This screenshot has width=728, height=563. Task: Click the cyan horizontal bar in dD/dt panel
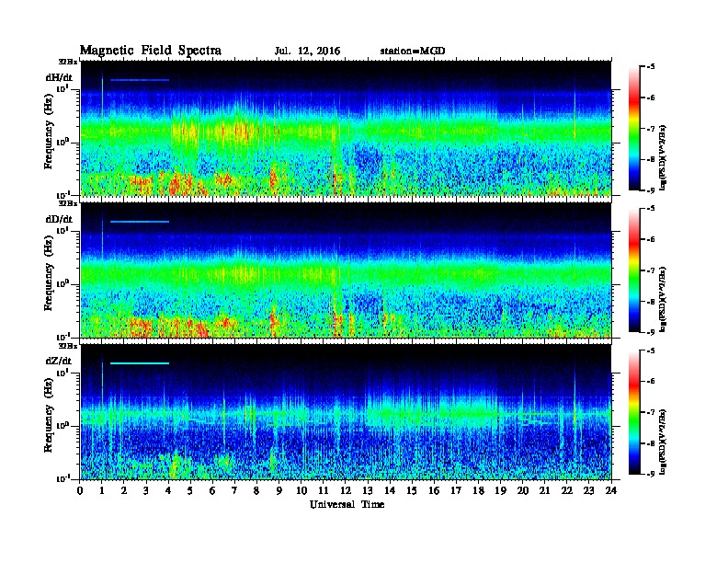[x=140, y=222]
